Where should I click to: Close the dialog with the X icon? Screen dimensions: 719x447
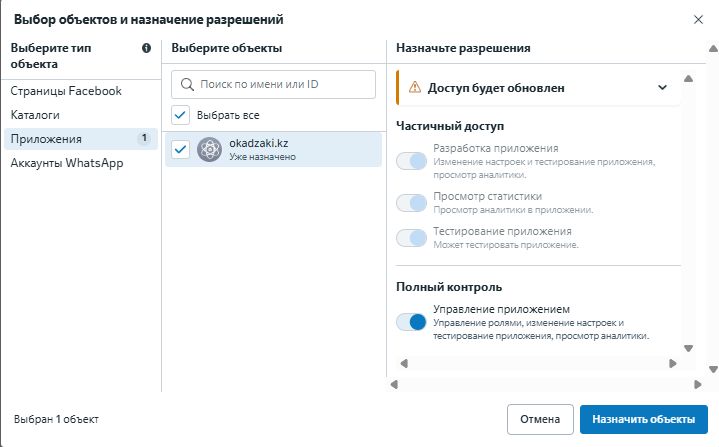(x=698, y=19)
